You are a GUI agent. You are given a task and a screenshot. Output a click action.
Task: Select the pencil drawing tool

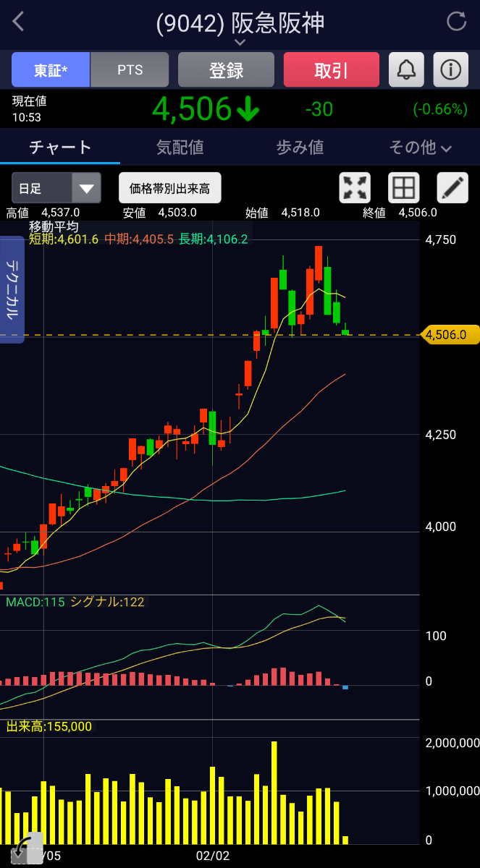click(x=452, y=188)
